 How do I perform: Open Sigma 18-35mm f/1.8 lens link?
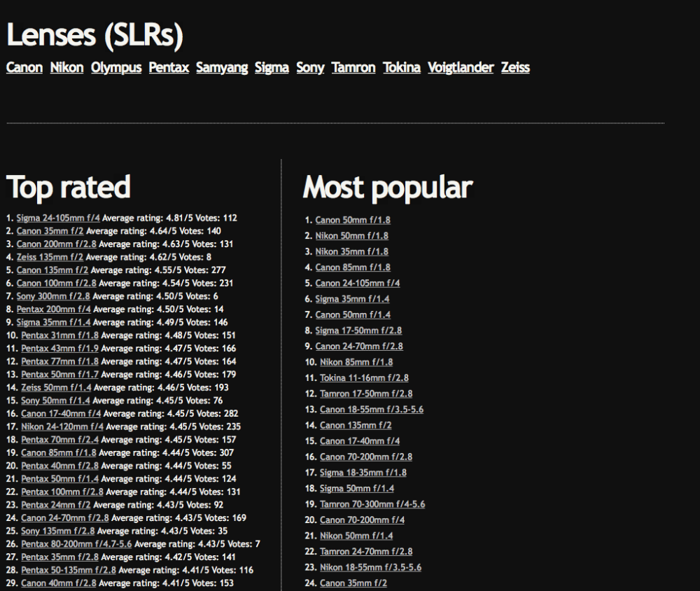pos(363,473)
